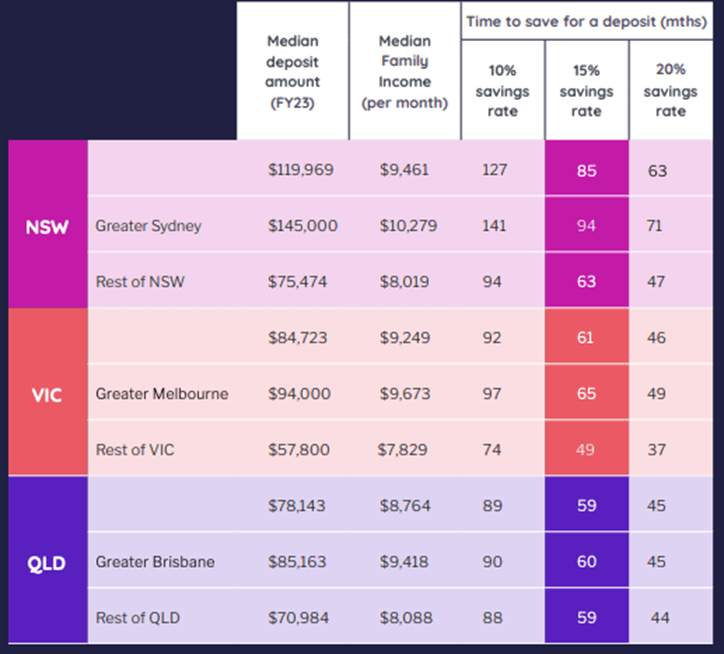Click the $9,418 income value

404,562
